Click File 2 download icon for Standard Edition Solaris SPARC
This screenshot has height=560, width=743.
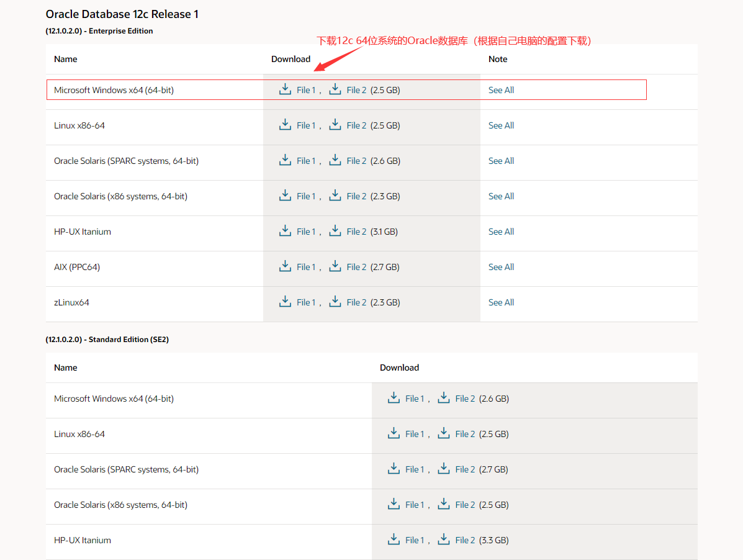444,469
